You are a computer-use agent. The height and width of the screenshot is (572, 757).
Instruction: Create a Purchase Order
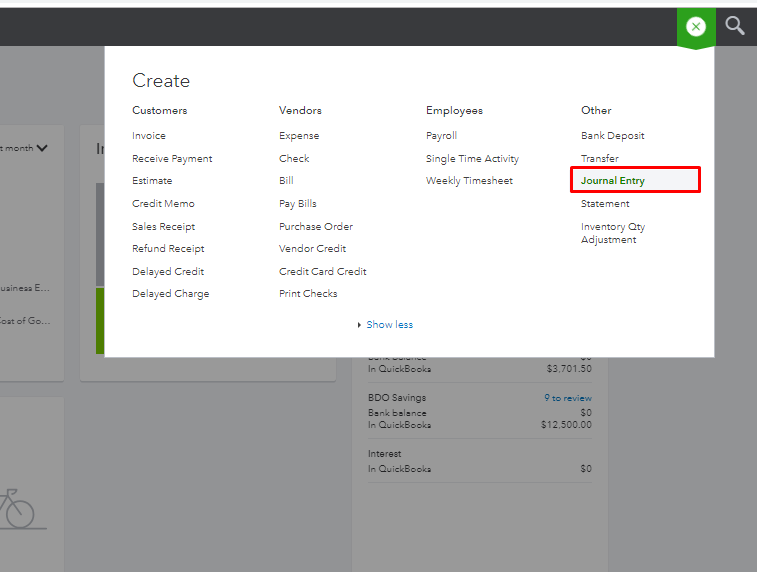[316, 227]
